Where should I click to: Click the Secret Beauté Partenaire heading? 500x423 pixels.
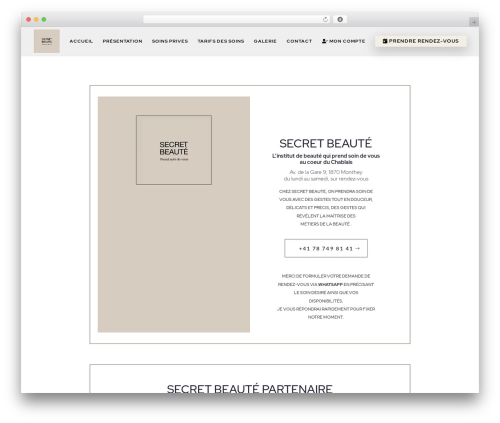[x=249, y=388]
